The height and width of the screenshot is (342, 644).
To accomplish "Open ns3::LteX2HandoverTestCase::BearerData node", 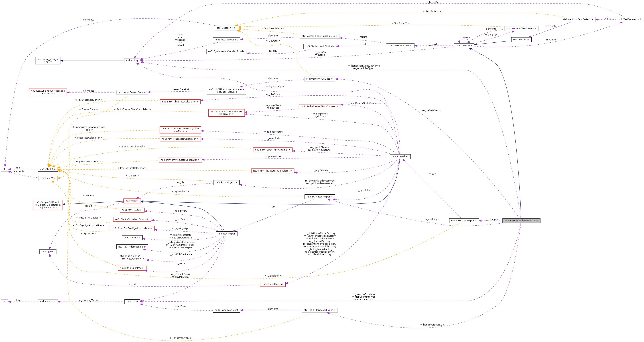I will pyautogui.click(x=48, y=92).
